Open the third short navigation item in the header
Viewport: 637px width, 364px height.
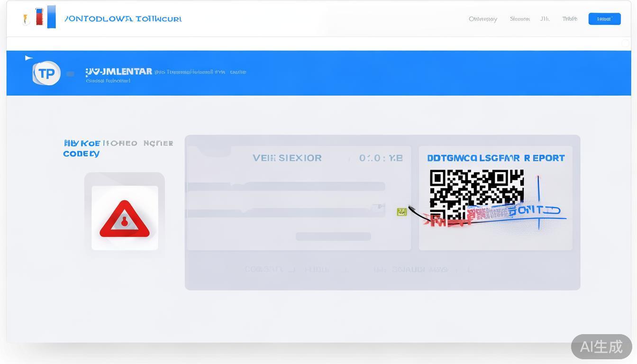(x=545, y=19)
